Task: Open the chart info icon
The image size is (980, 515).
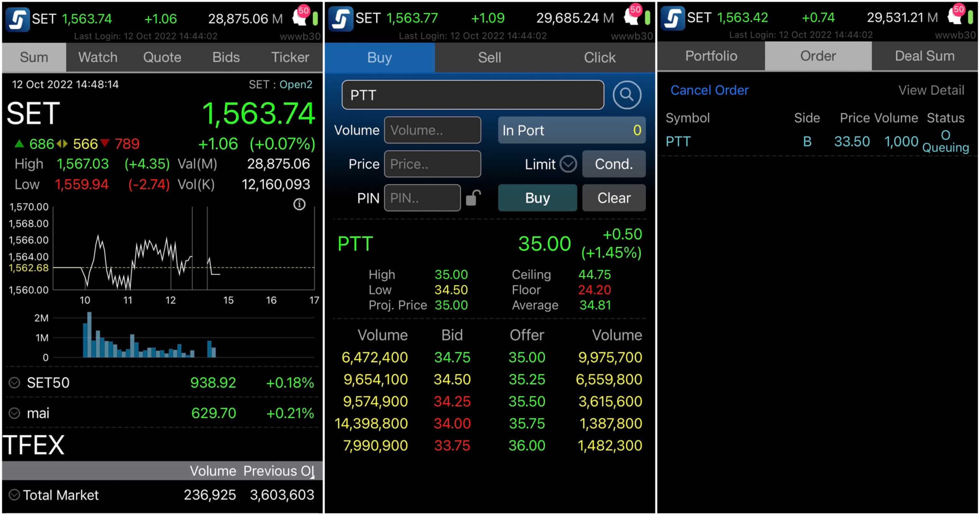Action: tap(299, 204)
